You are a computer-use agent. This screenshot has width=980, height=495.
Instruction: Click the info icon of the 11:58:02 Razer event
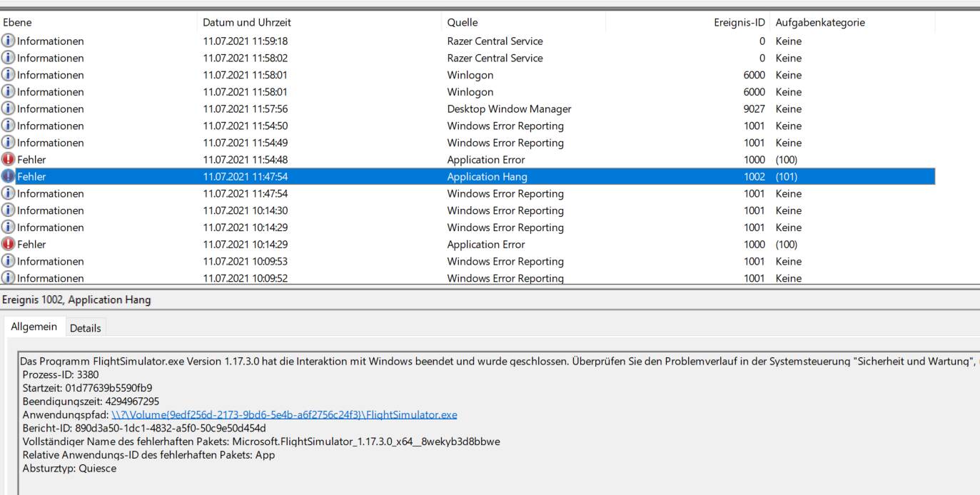(x=8, y=58)
